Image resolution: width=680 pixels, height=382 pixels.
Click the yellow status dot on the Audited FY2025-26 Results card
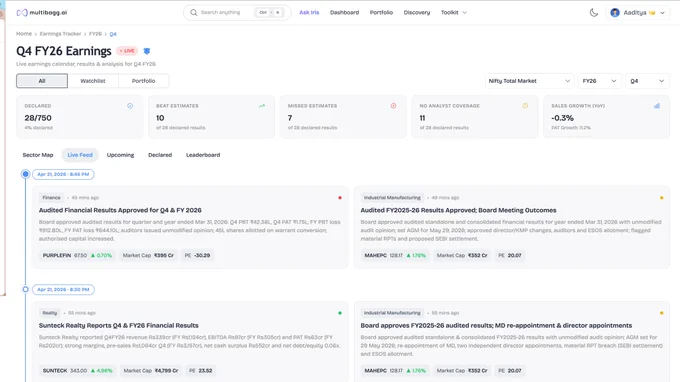(661, 198)
